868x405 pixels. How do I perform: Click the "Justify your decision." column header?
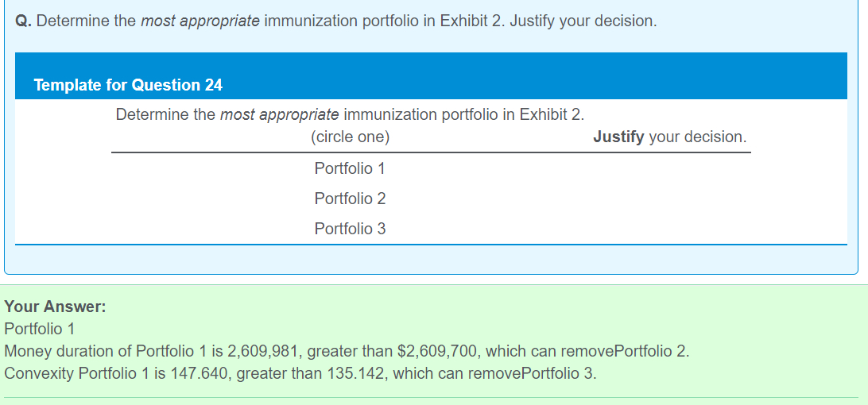click(x=669, y=137)
